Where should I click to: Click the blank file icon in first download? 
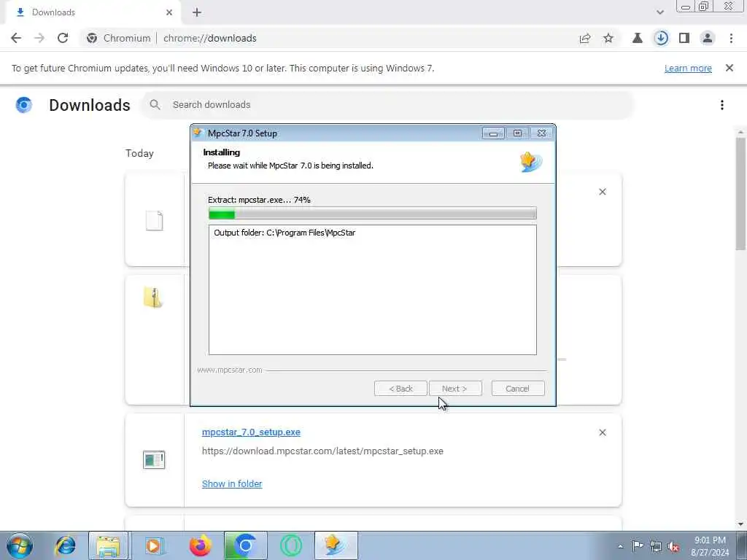point(154,220)
